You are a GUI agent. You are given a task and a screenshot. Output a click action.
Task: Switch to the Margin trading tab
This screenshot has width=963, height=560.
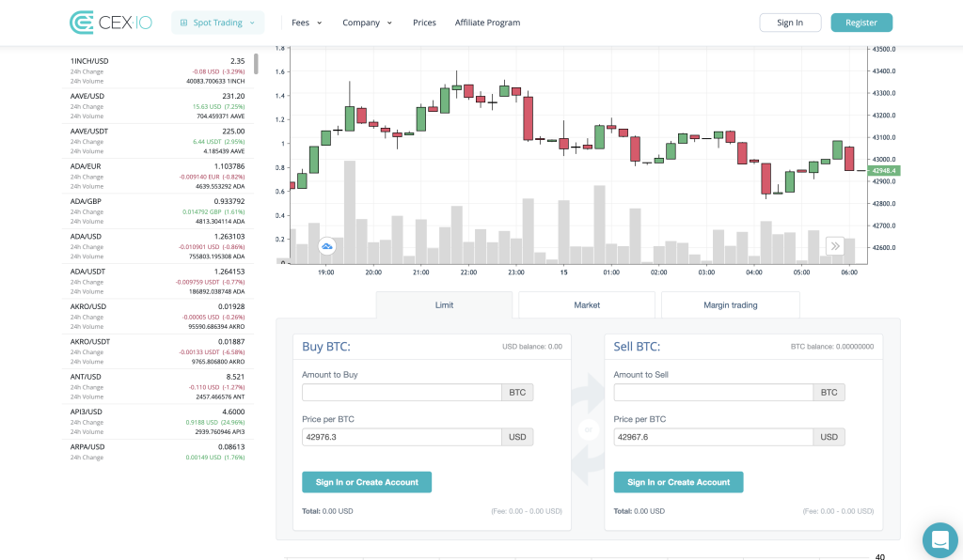coord(730,304)
